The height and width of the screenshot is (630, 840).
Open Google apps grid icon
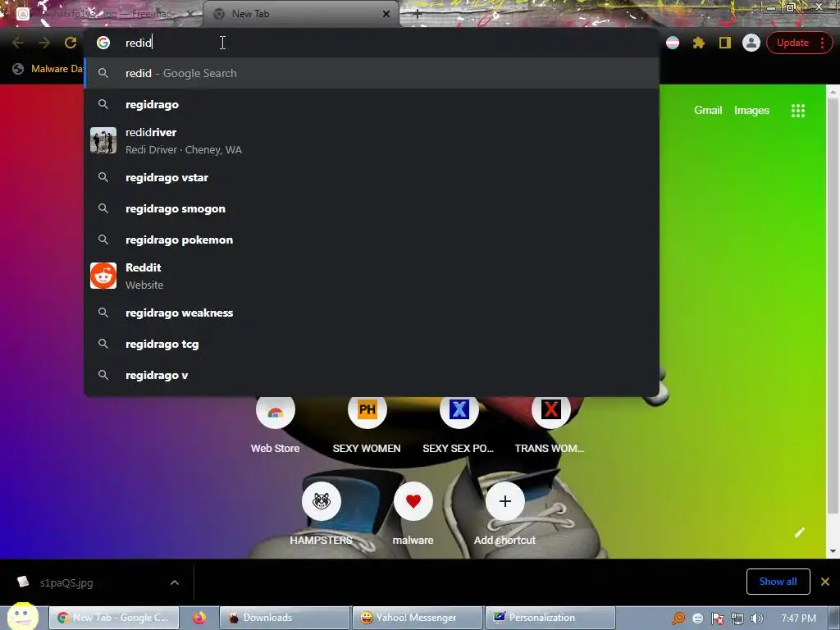(x=797, y=111)
